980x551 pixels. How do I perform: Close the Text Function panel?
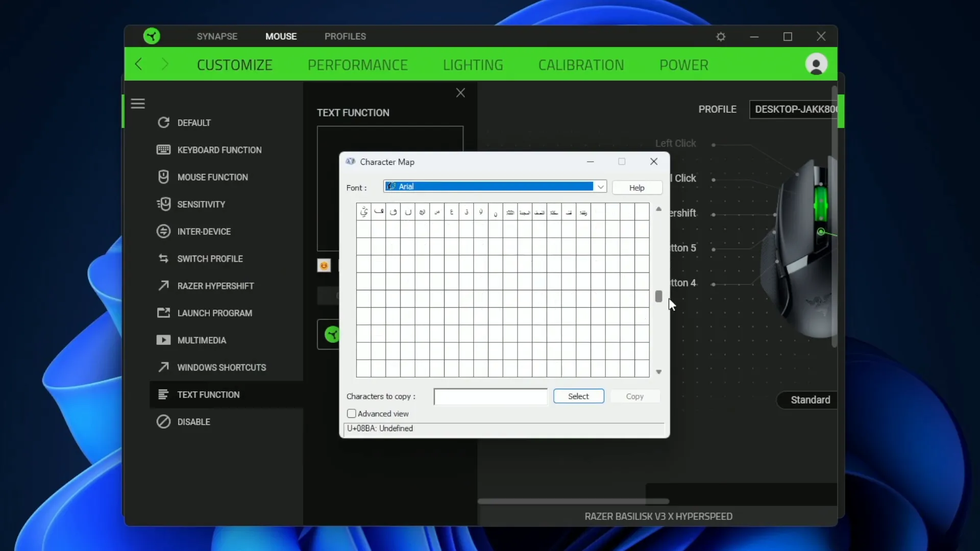[460, 92]
